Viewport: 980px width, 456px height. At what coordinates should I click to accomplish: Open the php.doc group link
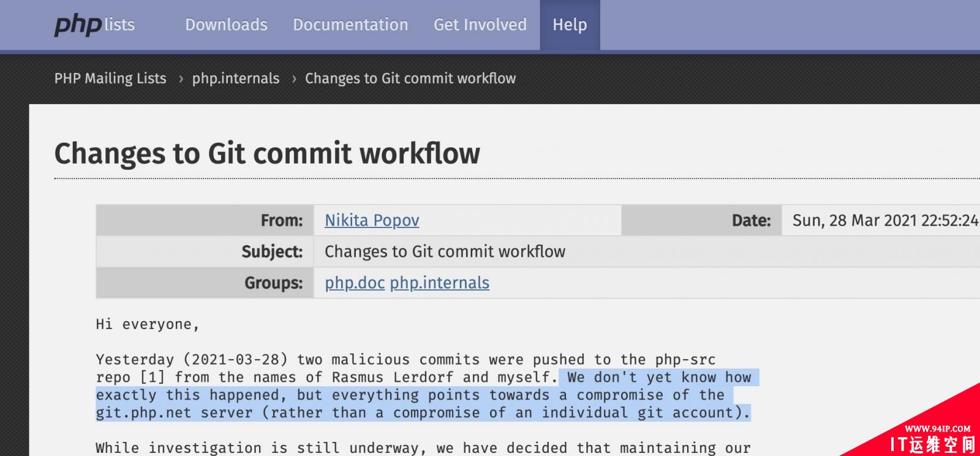click(355, 283)
